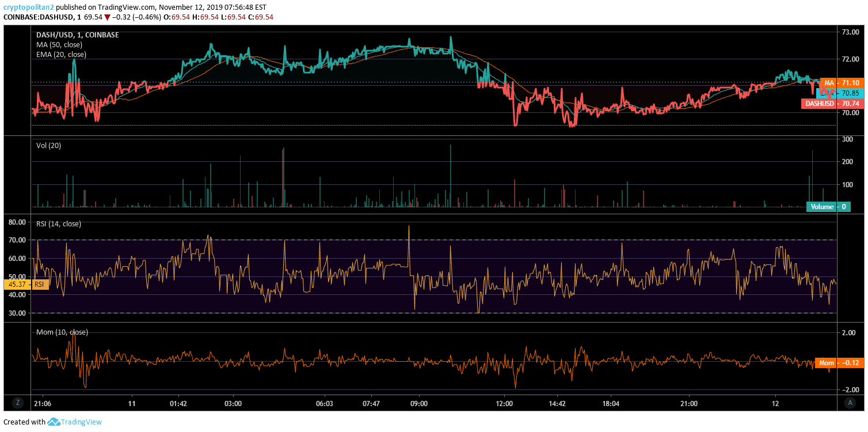Select the MA 71.10 price label
This screenshot has width=868, height=432.
(842, 83)
